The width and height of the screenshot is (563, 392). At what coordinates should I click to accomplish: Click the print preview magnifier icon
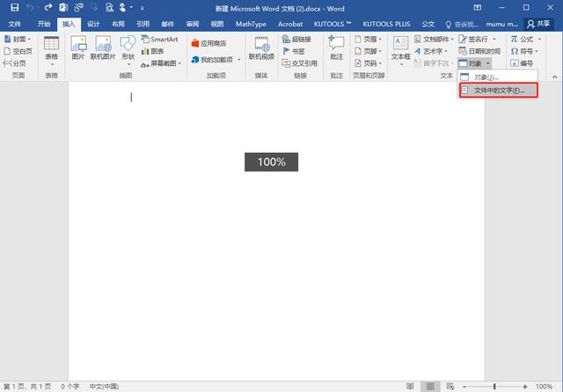tap(109, 8)
